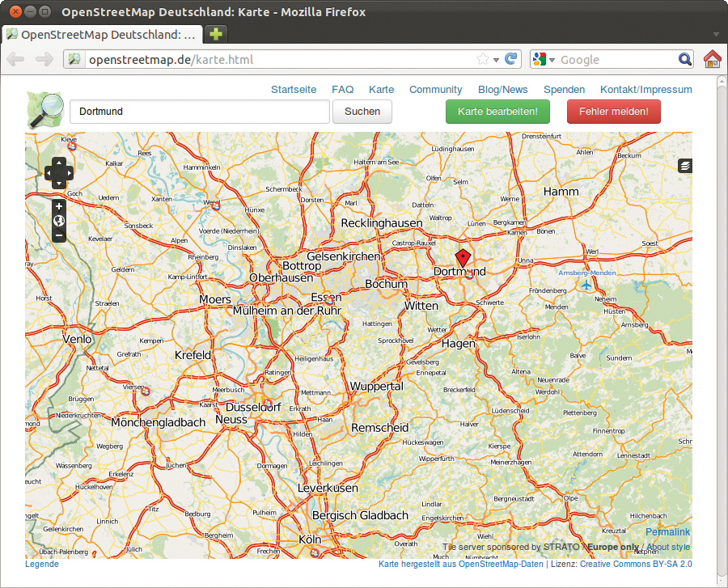Zoom out using the minus button

pyautogui.click(x=59, y=235)
